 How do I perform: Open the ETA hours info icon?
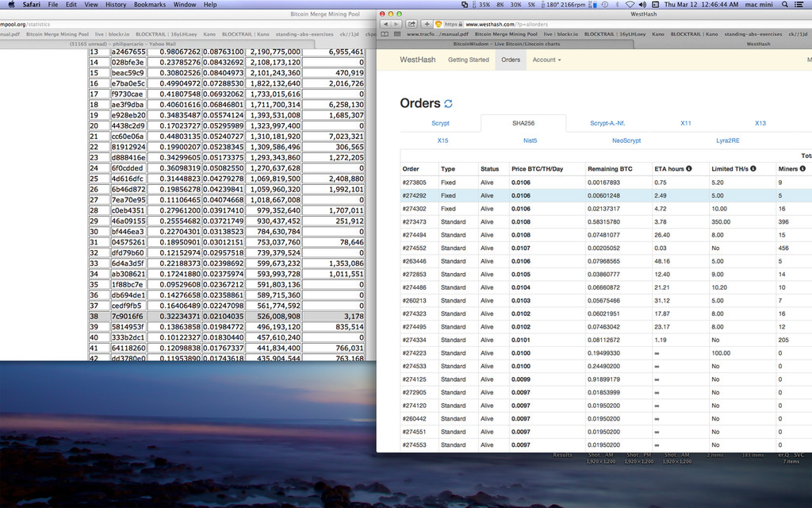point(689,168)
